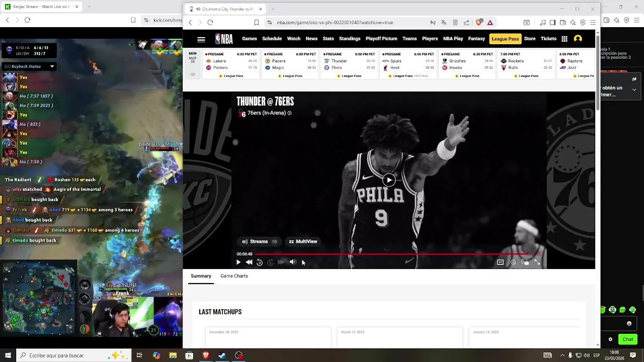Skip back 10 seconds in the video
644x362 pixels.
pos(260,262)
